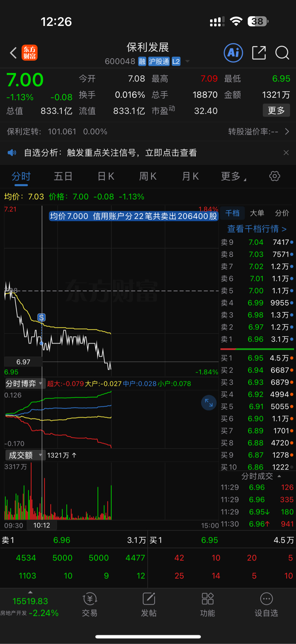This screenshot has width=296, height=644.
Task: Tap the L2 level badge
Action: click(176, 61)
